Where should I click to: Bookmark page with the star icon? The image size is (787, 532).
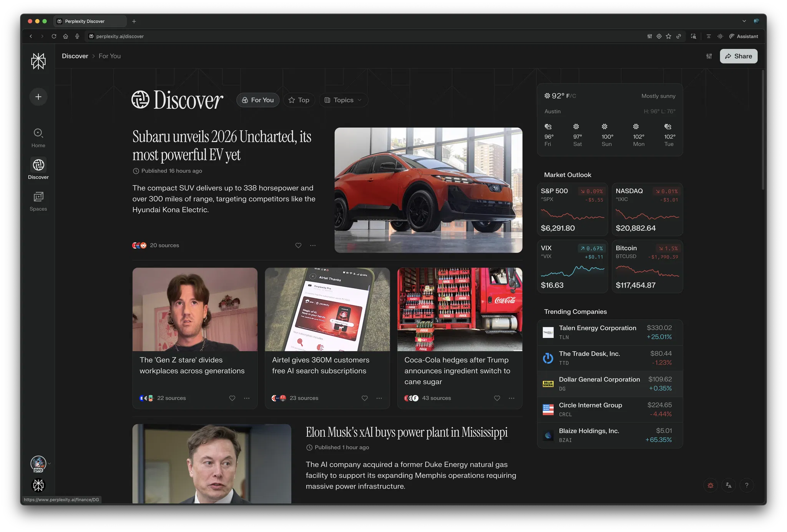pos(669,36)
